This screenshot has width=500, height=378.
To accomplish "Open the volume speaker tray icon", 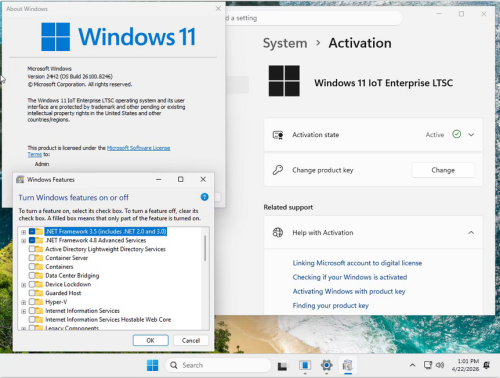I will (x=440, y=365).
